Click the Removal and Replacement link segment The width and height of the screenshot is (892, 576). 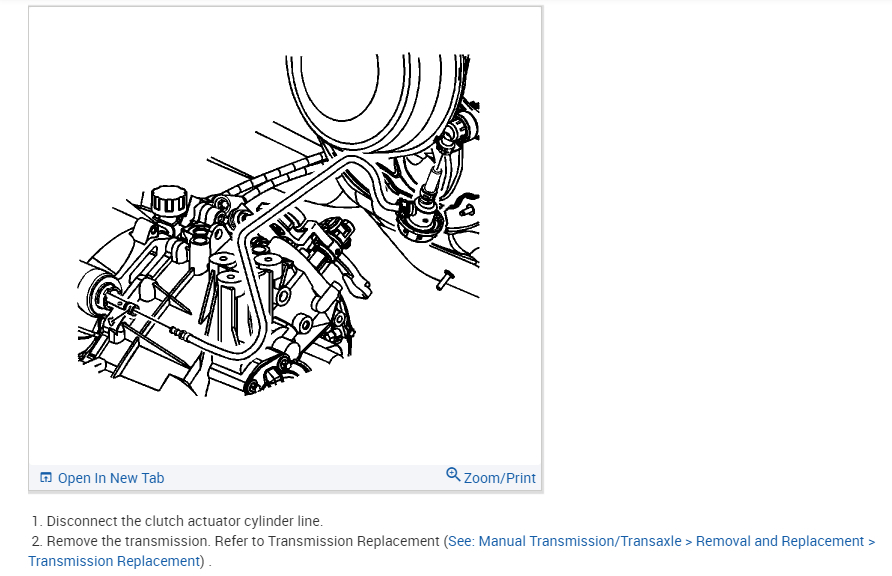780,541
